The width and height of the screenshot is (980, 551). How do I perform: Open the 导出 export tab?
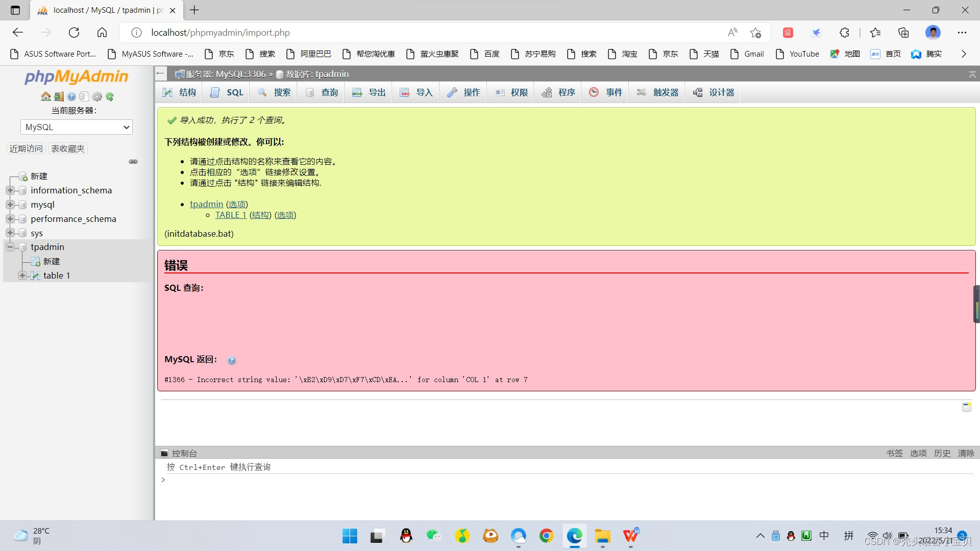click(369, 92)
